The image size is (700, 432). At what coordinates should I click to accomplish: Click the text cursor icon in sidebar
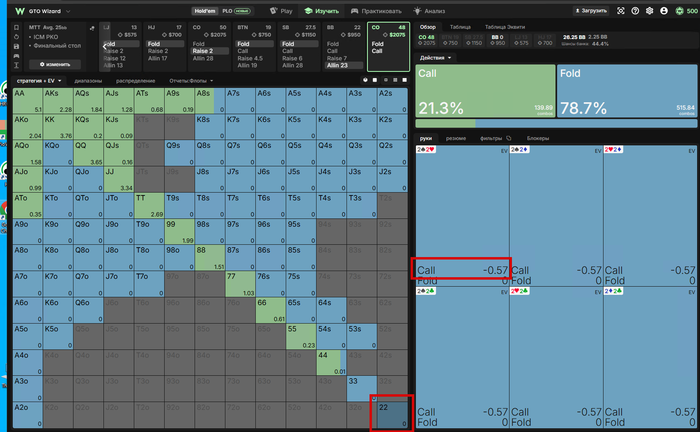17,65
